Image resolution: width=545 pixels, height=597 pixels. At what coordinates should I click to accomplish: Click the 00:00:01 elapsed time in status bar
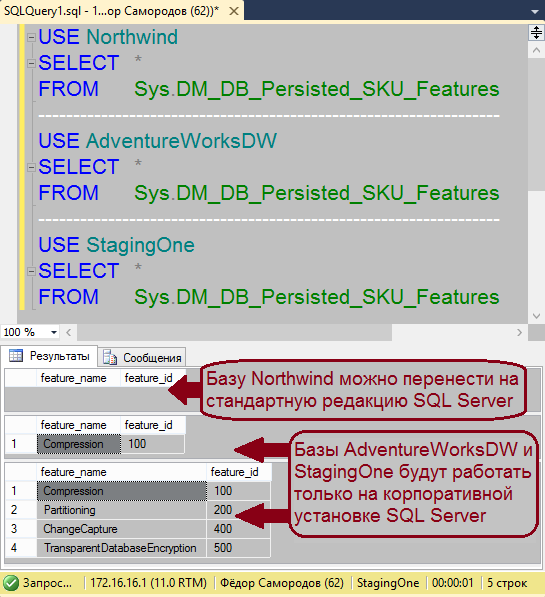(x=452, y=583)
